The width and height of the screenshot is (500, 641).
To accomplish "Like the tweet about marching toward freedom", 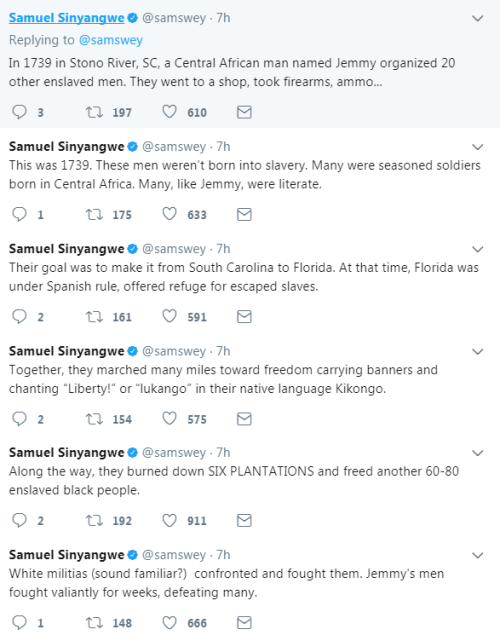I will pyautogui.click(x=169, y=419).
